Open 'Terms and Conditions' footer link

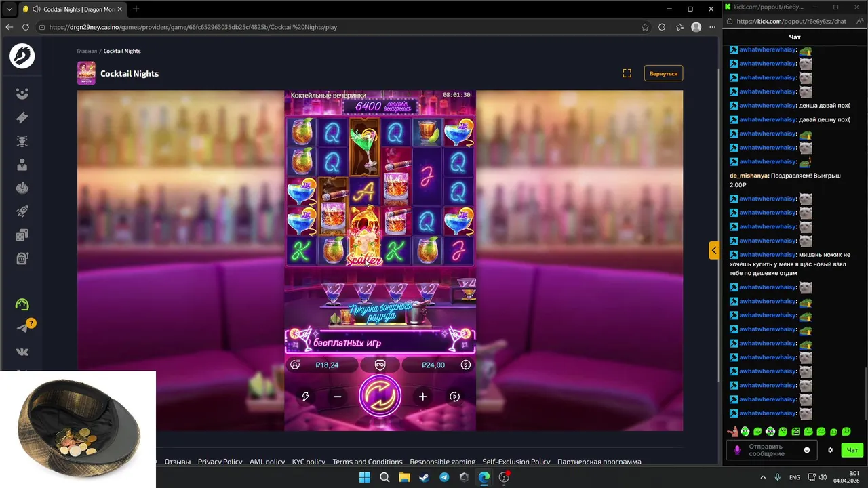point(368,462)
